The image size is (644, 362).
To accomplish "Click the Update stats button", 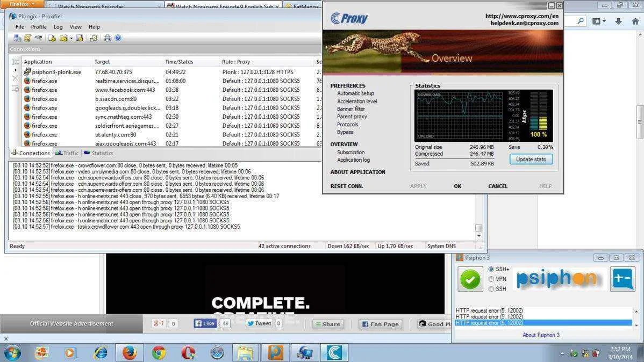I will pyautogui.click(x=531, y=159).
